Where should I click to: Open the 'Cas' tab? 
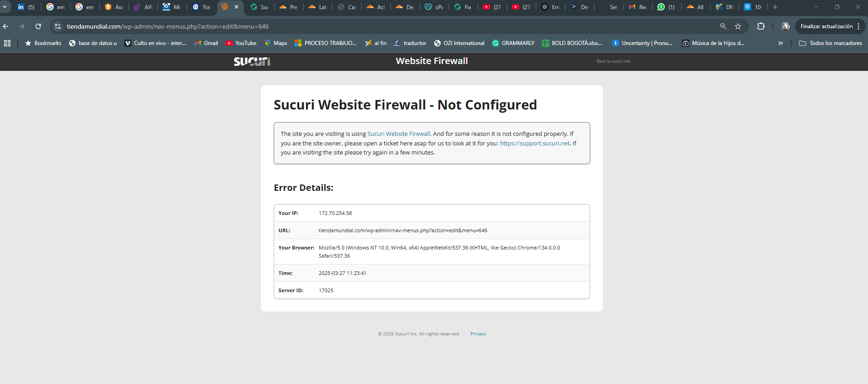pyautogui.click(x=347, y=7)
